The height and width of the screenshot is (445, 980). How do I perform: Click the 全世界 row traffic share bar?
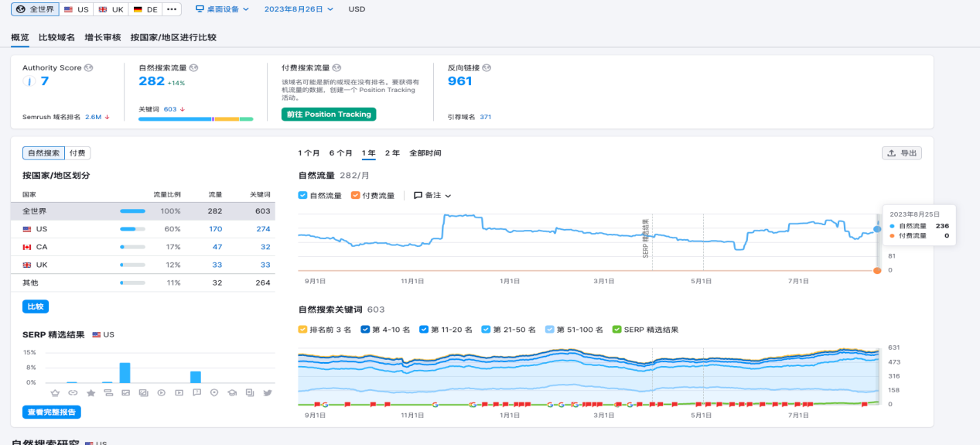coord(132,211)
